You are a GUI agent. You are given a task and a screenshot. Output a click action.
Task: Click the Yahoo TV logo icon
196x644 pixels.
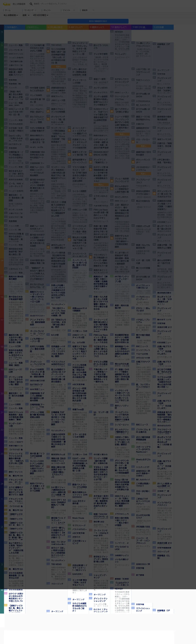(7, 4)
